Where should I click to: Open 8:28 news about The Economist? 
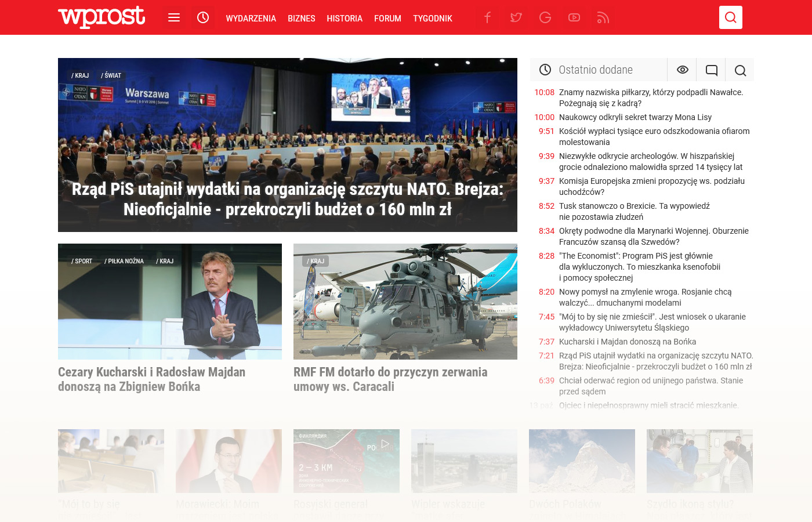click(640, 267)
